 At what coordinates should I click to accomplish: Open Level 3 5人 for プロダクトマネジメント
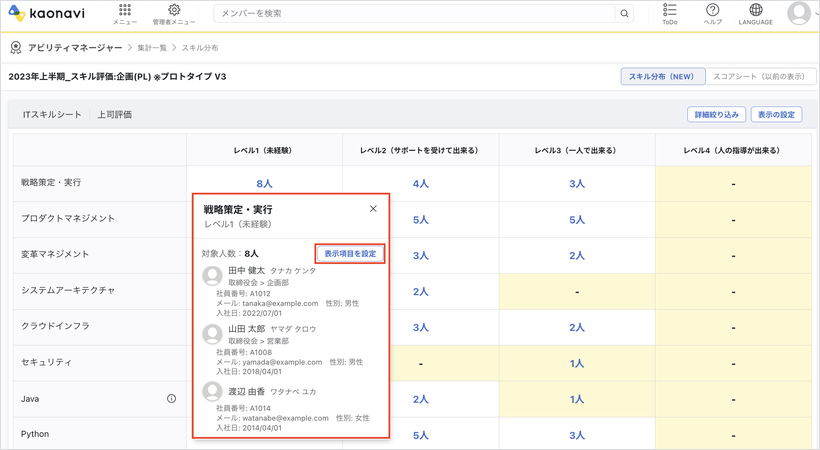click(577, 220)
